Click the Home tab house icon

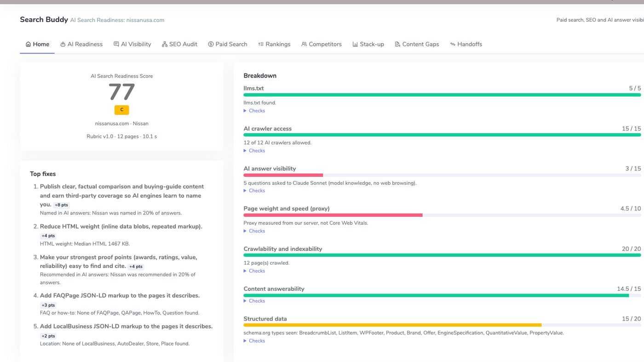pos(28,44)
